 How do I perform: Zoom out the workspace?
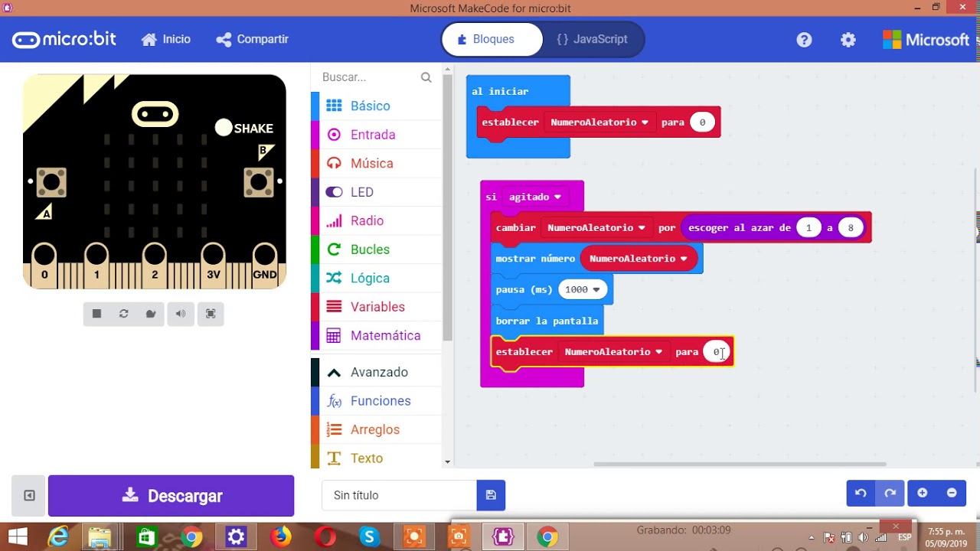click(x=952, y=494)
